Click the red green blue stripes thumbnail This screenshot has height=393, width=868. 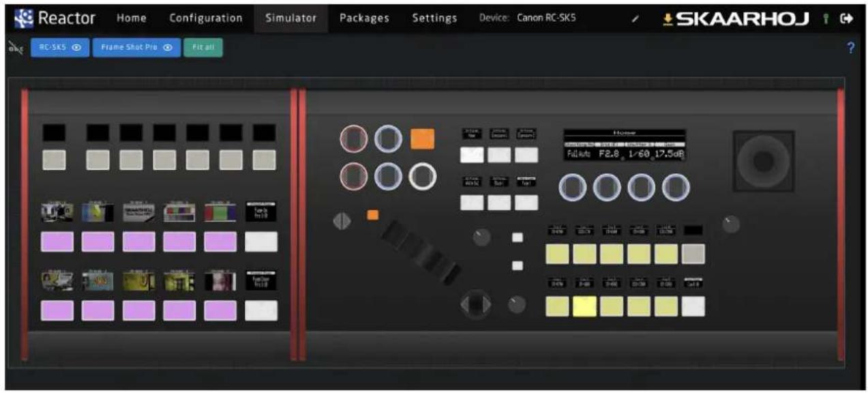pos(220,212)
